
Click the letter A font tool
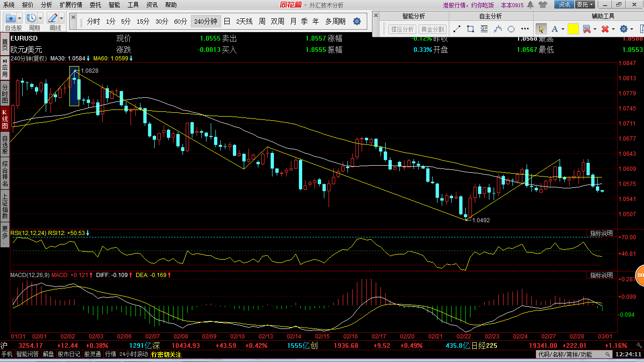pos(555,29)
